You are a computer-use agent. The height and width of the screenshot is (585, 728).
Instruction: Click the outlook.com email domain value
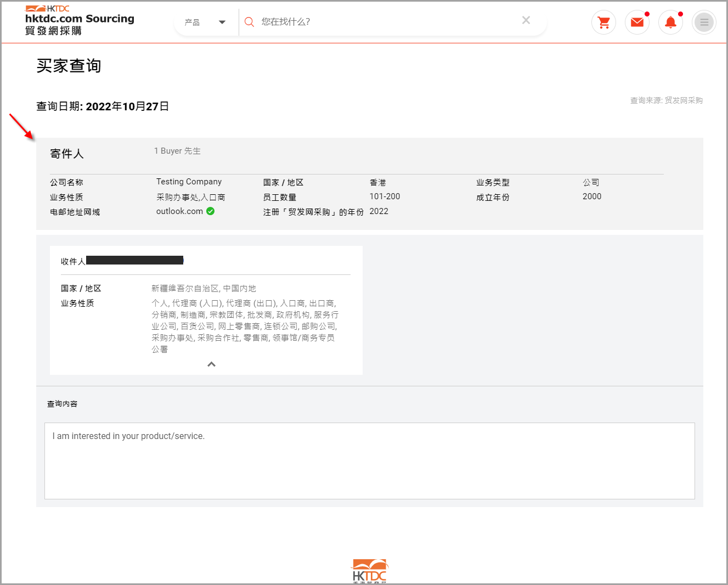click(179, 211)
